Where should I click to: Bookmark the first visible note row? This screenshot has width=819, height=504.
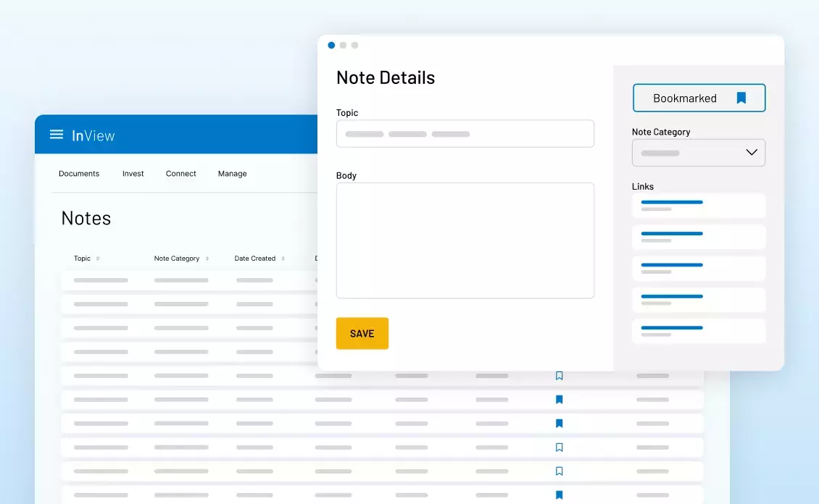(x=559, y=376)
